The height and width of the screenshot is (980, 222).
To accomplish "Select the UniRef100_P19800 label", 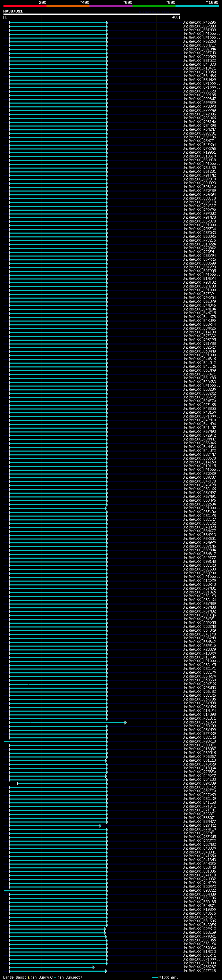I will 199,909.
